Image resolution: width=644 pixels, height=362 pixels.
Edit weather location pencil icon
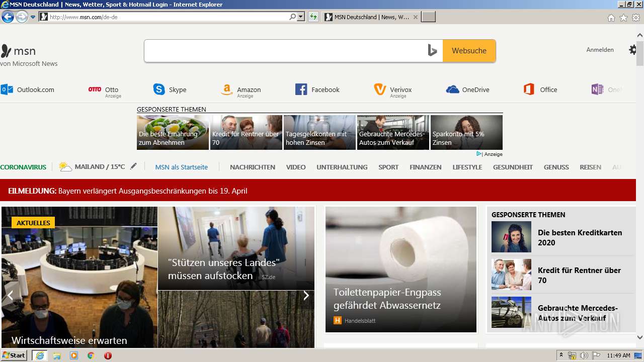(x=133, y=166)
